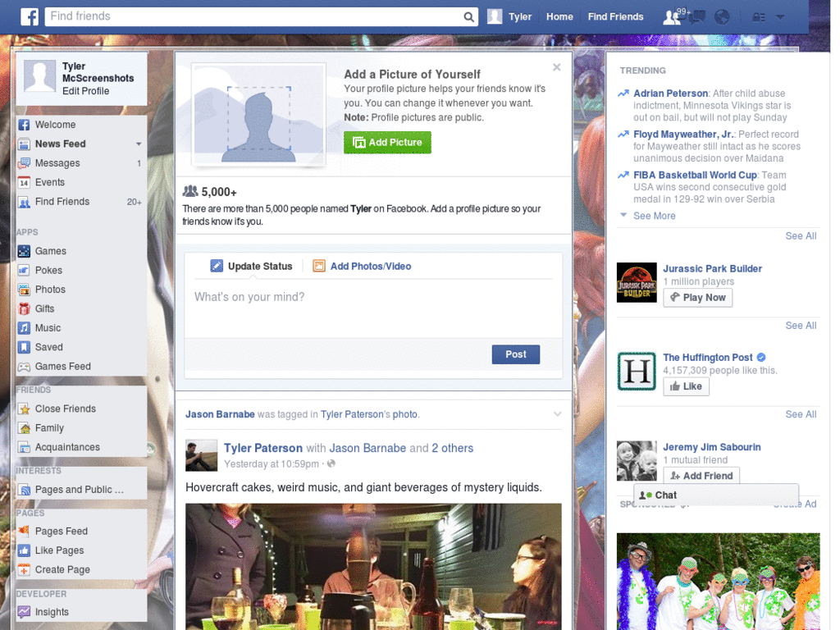Switch to Update Status tab
Image resolution: width=840 pixels, height=630 pixels.
pyautogui.click(x=251, y=267)
